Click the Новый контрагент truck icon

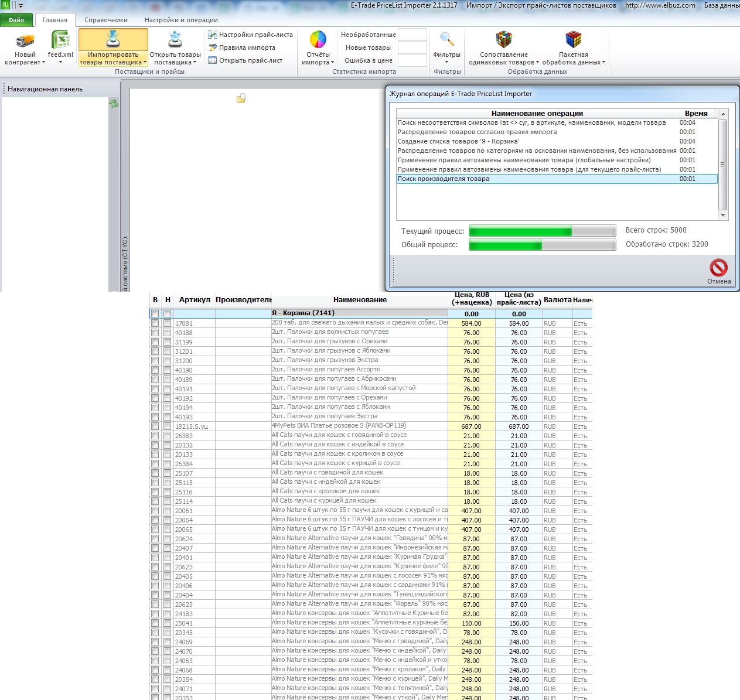tap(25, 40)
